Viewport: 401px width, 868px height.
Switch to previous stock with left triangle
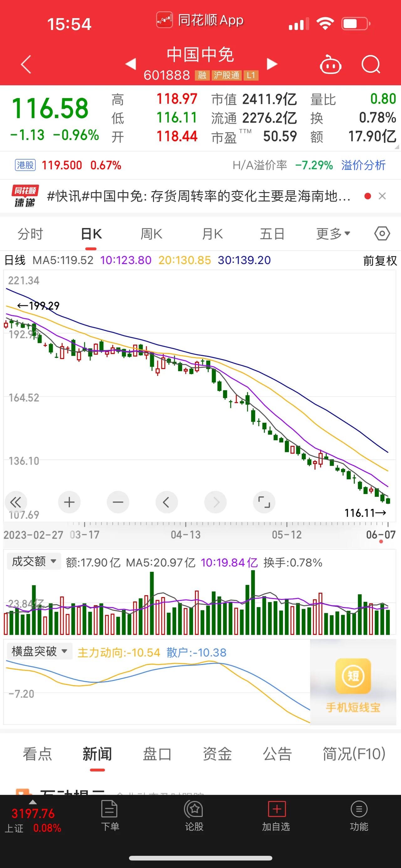(x=131, y=64)
